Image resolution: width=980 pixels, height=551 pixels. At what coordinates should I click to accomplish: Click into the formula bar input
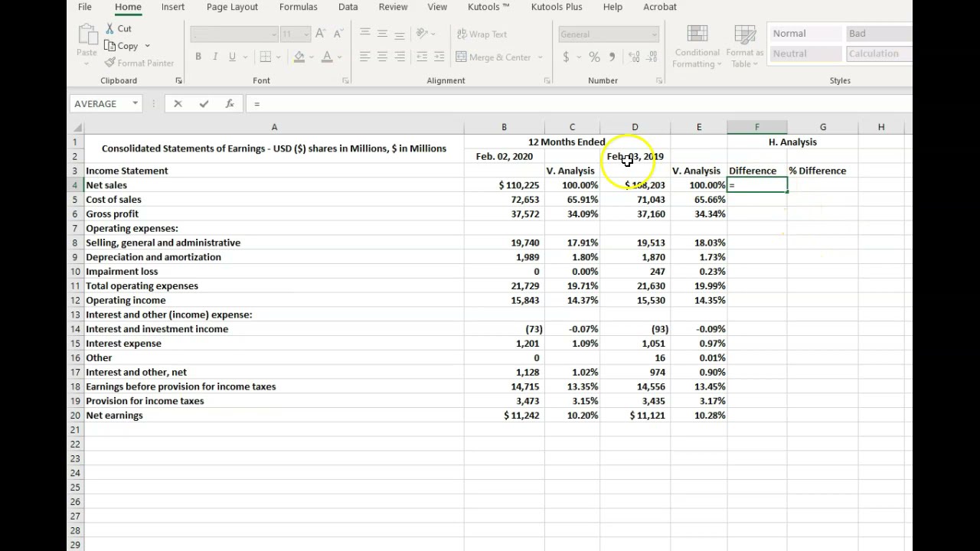578,103
